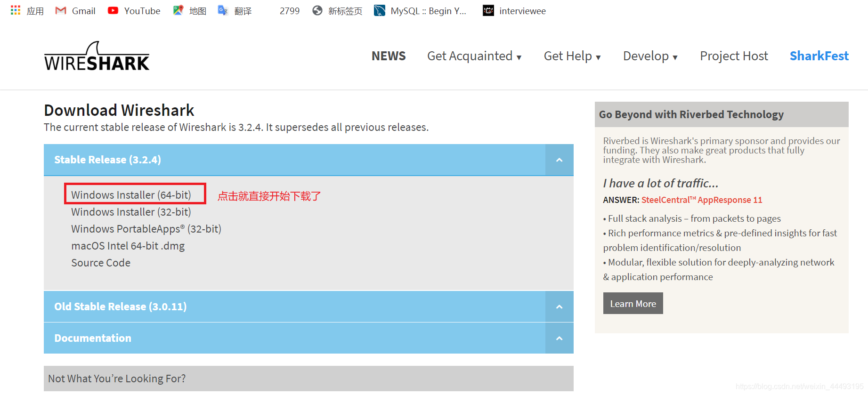This screenshot has height=395, width=868.
Task: Click the Download Wireshark heading
Action: (x=119, y=110)
